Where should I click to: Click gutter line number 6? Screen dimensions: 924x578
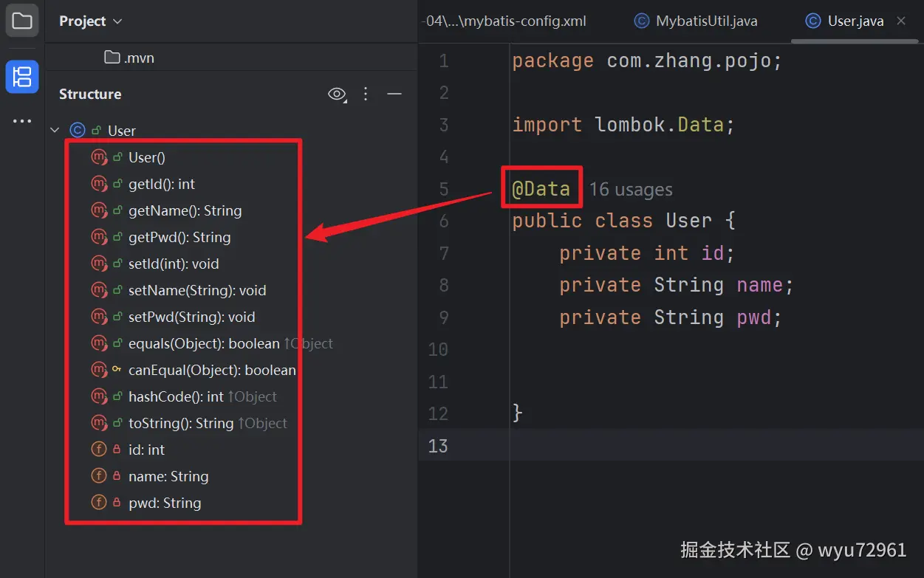tap(443, 221)
